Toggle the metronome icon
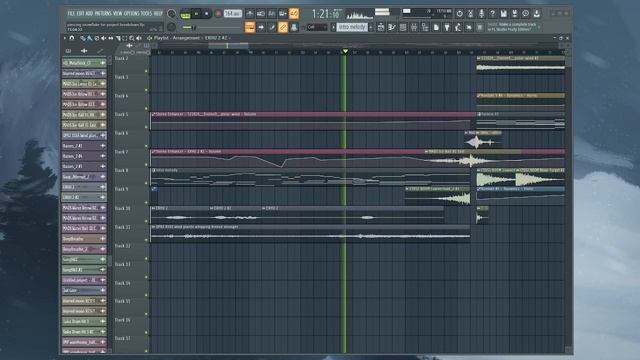This screenshot has height=360, width=640. point(250,13)
